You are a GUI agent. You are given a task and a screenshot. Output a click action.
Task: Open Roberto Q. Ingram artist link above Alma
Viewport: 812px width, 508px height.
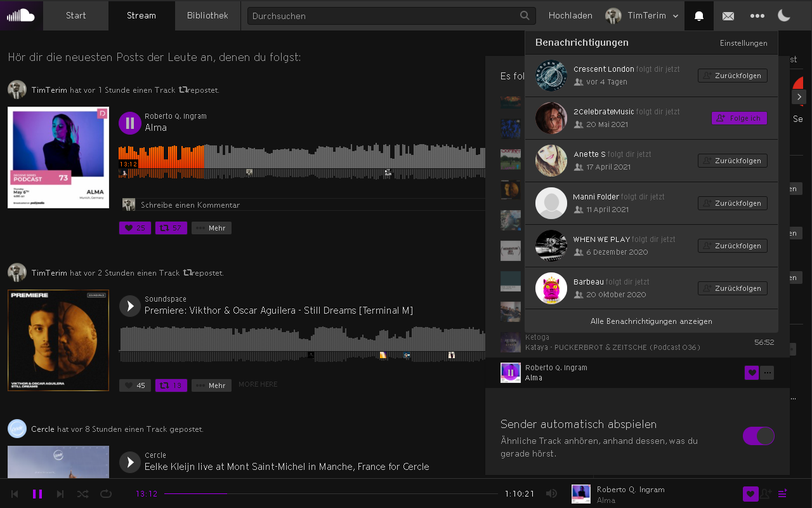[x=176, y=116]
